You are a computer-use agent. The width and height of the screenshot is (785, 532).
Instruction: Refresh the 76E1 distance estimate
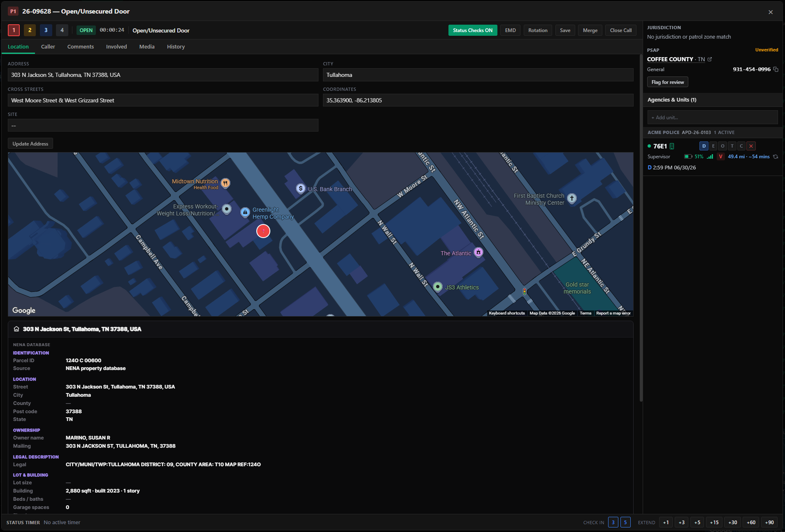coord(776,157)
